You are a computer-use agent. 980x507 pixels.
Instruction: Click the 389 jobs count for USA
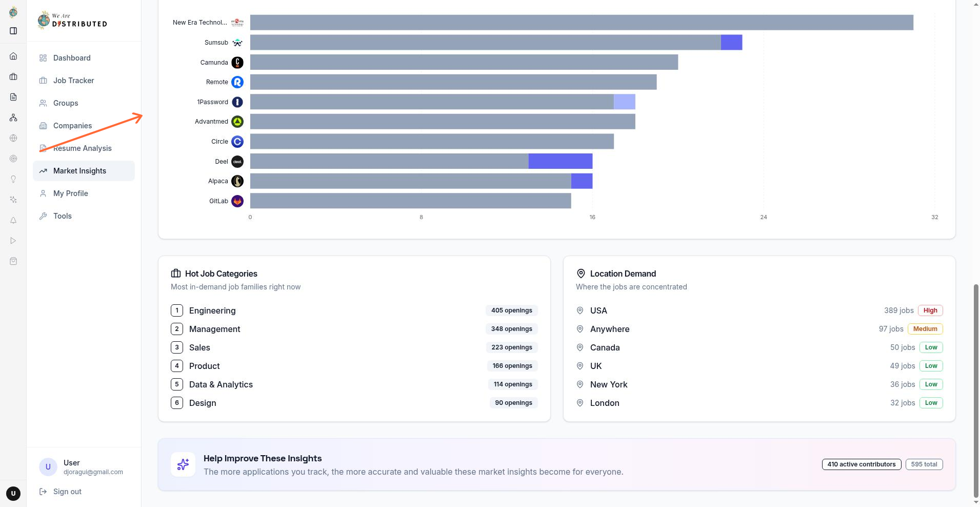click(898, 310)
